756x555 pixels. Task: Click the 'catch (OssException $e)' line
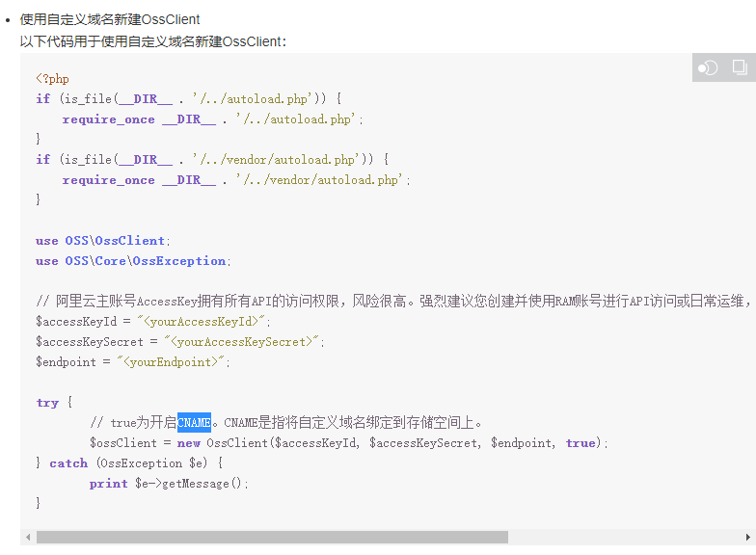pyautogui.click(x=129, y=462)
